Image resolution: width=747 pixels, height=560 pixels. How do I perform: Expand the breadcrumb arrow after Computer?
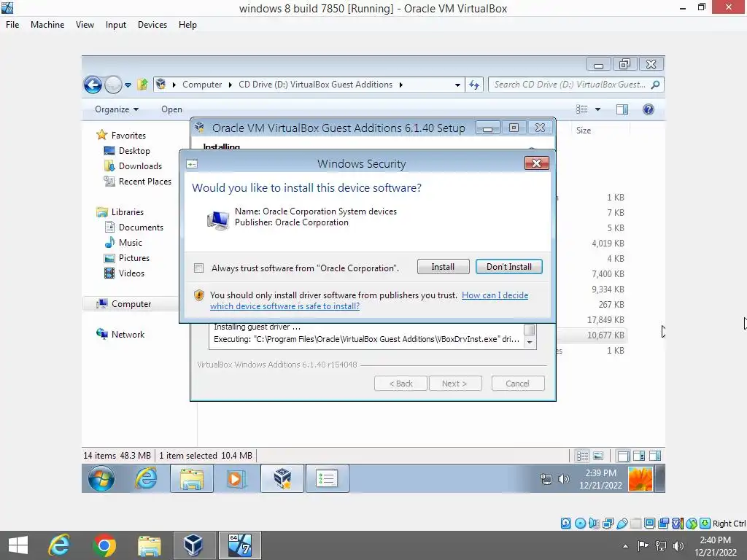pos(230,85)
